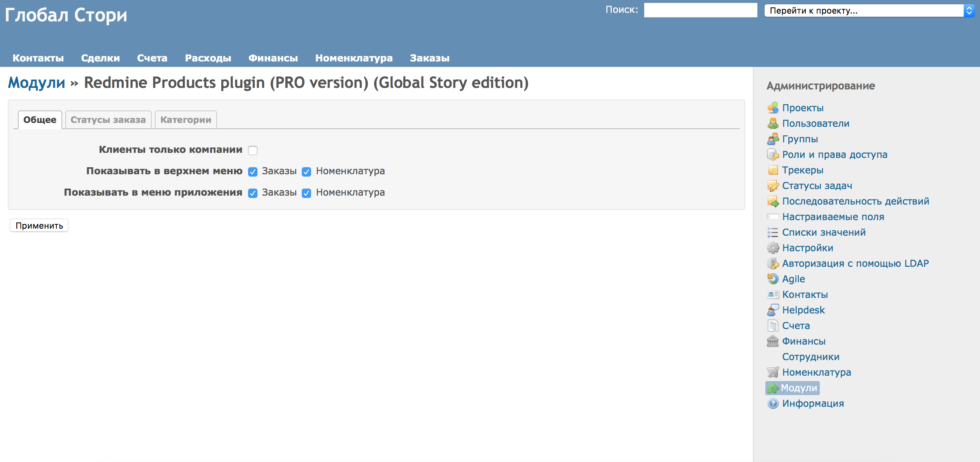Switch to Статусы заказа tab
980x462 pixels.
pos(108,120)
